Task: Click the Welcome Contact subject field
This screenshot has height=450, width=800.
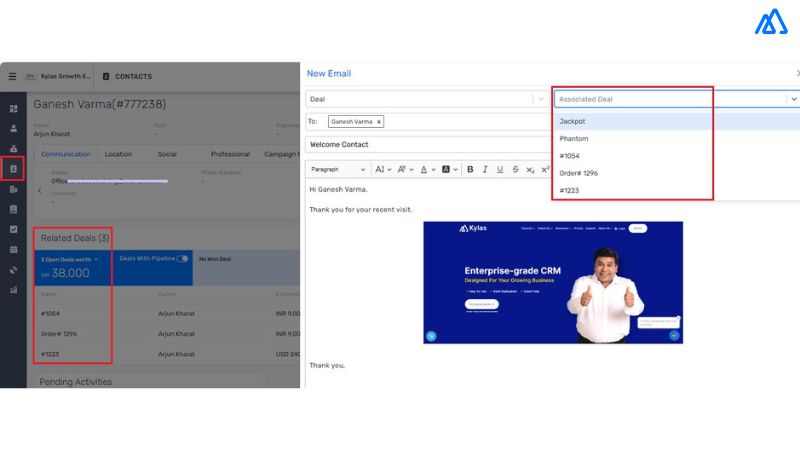Action: point(428,145)
